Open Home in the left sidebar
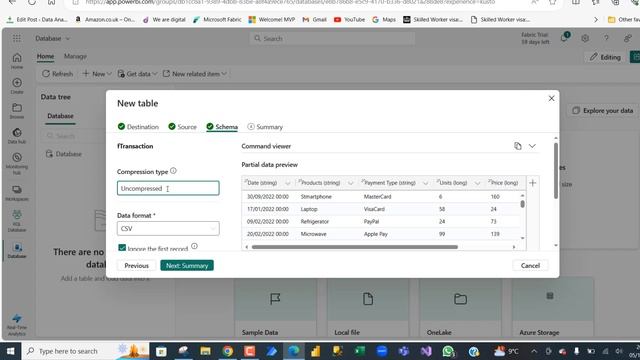 click(17, 60)
